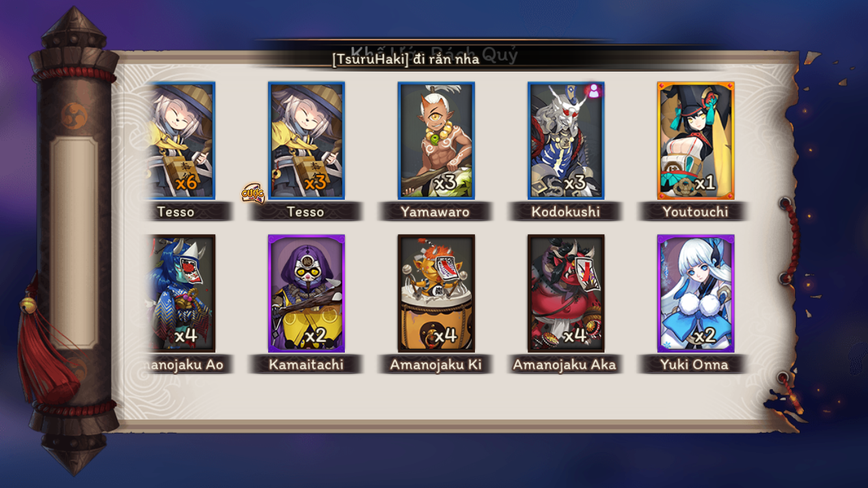Click the Yamawaro character card
Image resolution: width=868 pixels, height=488 pixels.
(436, 141)
